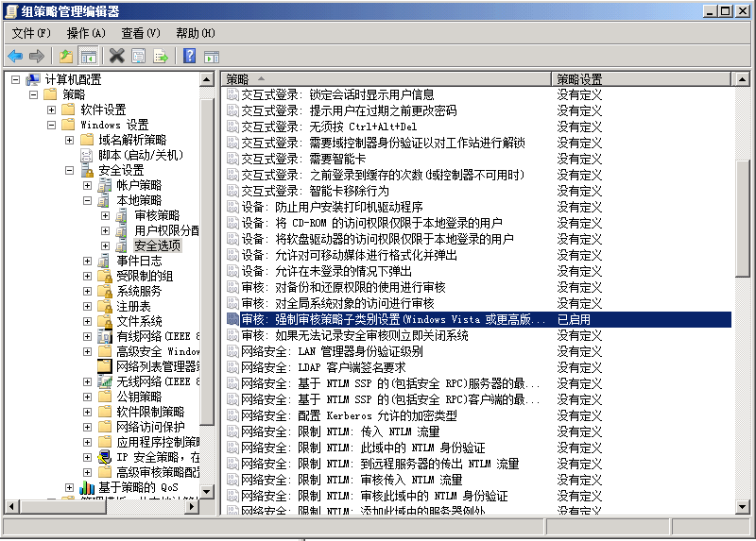This screenshot has width=756, height=541.
Task: Expand the 帐户策略 node
Action: tap(87, 185)
